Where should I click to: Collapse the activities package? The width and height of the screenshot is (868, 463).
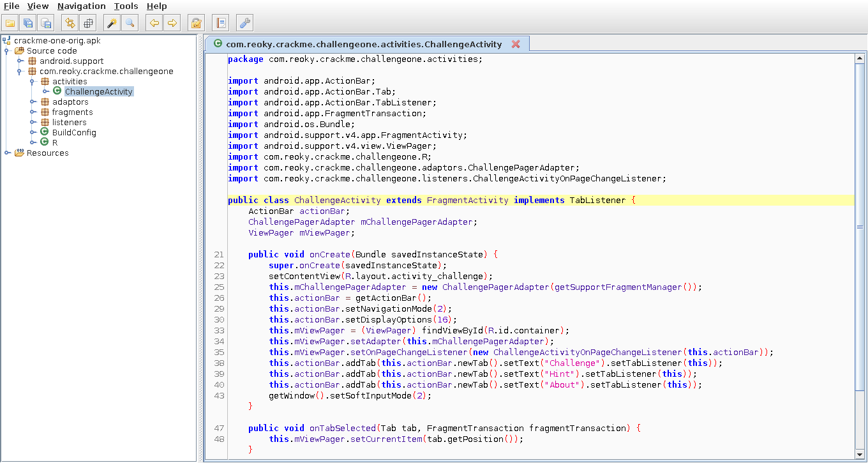pos(33,82)
